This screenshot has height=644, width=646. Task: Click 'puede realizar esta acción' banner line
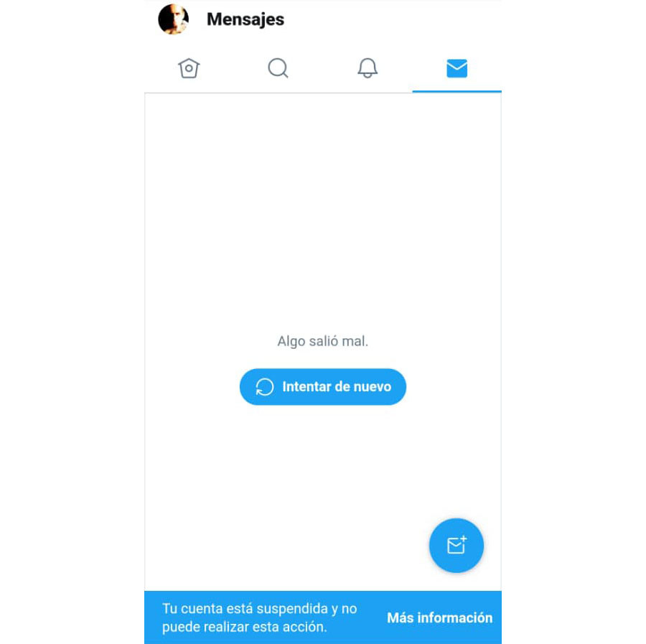click(244, 627)
